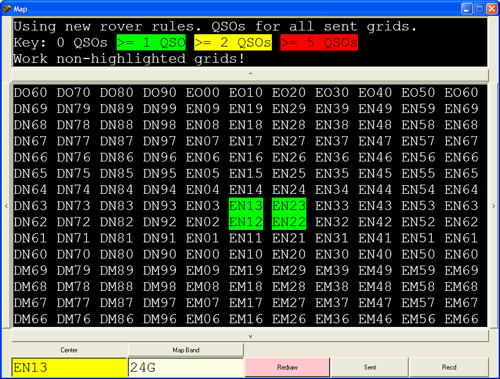Click grid cell DN87

116,141
